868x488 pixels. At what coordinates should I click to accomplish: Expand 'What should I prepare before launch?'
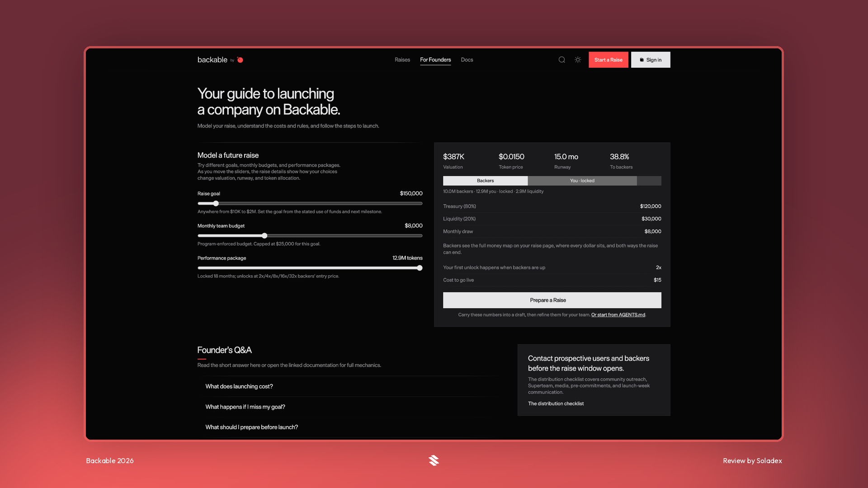252,427
